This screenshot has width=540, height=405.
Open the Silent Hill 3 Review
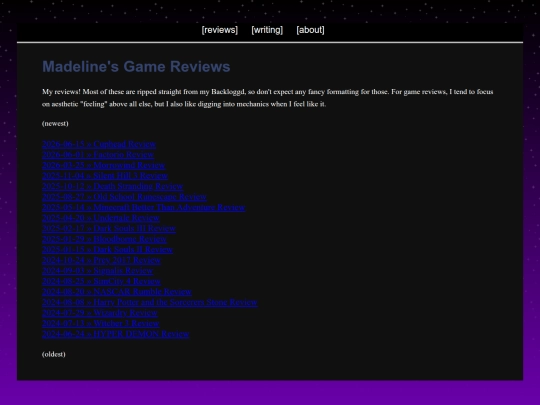click(x=105, y=176)
